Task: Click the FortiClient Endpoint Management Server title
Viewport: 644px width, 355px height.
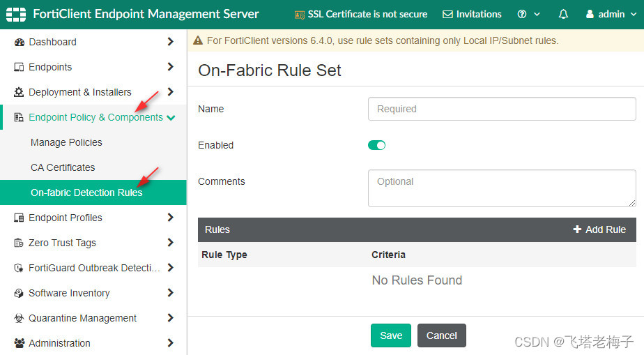Action: pos(146,14)
